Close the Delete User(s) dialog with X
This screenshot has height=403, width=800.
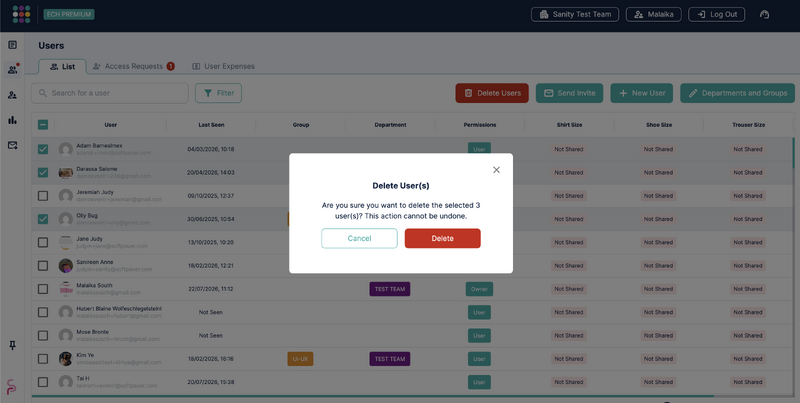(x=496, y=170)
